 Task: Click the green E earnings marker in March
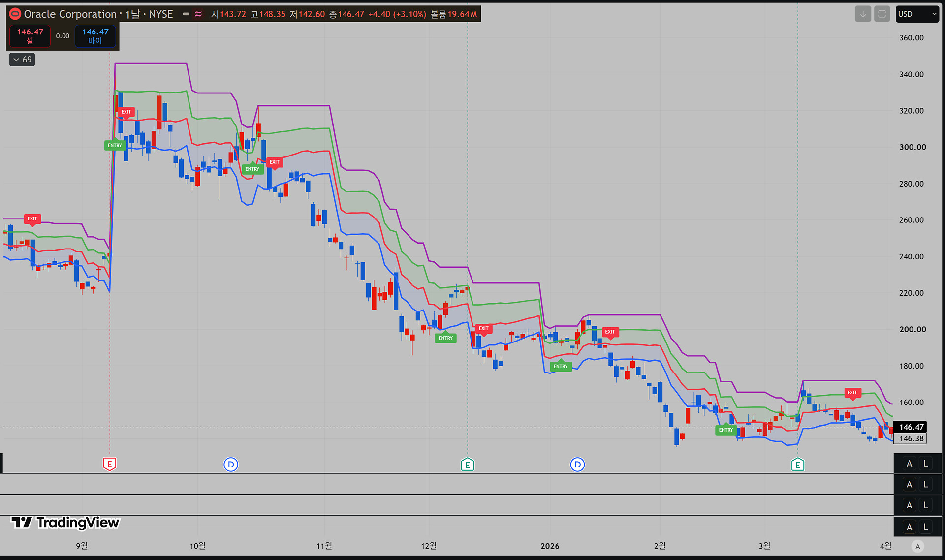tap(798, 464)
